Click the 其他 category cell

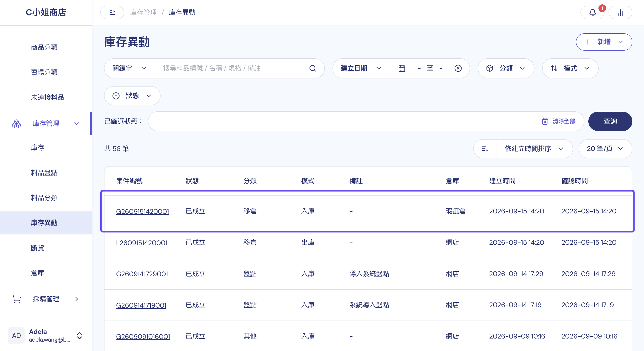coord(250,336)
